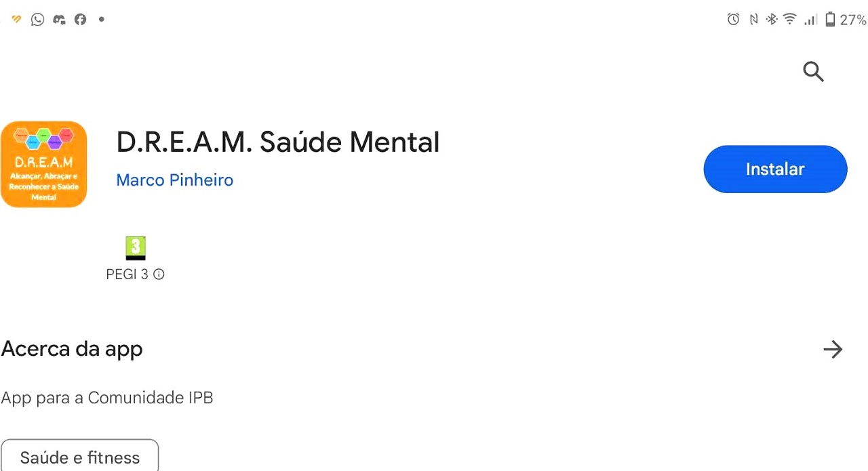Screen dimensions: 868x471
Task: Tap the battery 27% indicator
Action: [845, 20]
